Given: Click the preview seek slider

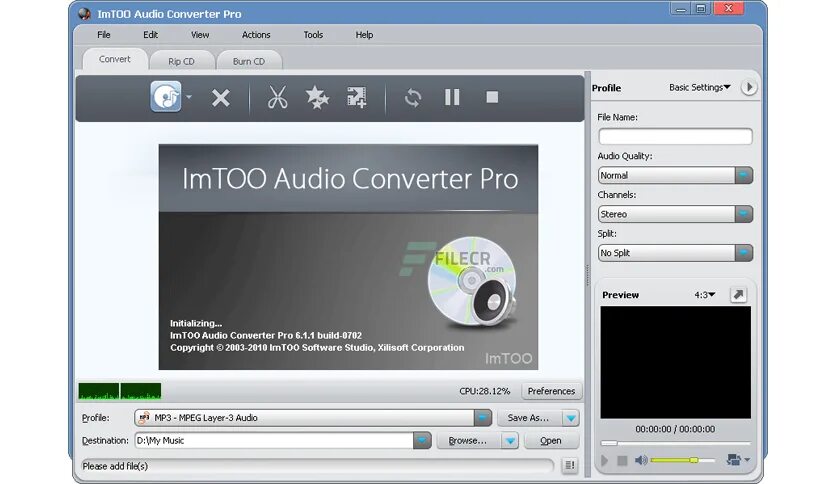Looking at the screenshot, I should click(676, 443).
